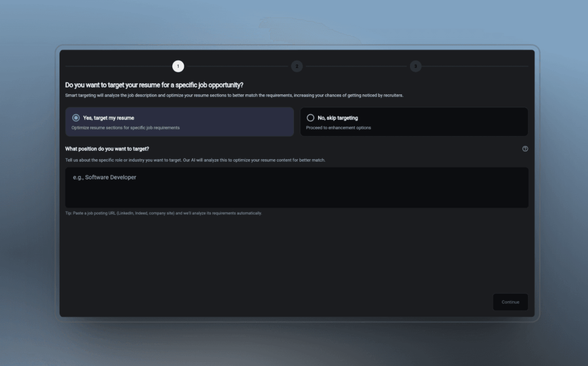Go to step 3 circle indicator

click(415, 67)
